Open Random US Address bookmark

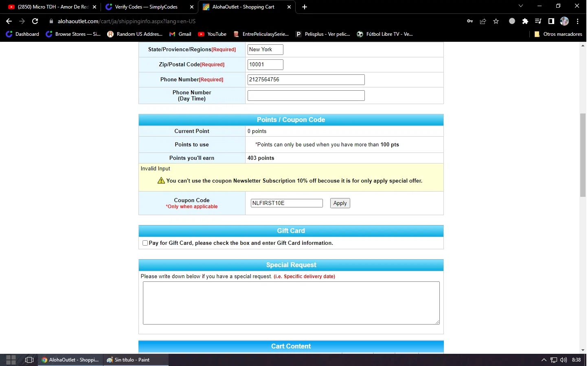point(135,34)
